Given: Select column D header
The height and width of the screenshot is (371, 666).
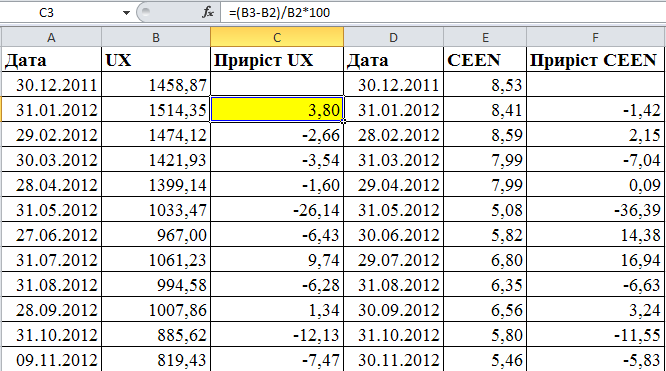Looking at the screenshot, I should click(x=393, y=37).
